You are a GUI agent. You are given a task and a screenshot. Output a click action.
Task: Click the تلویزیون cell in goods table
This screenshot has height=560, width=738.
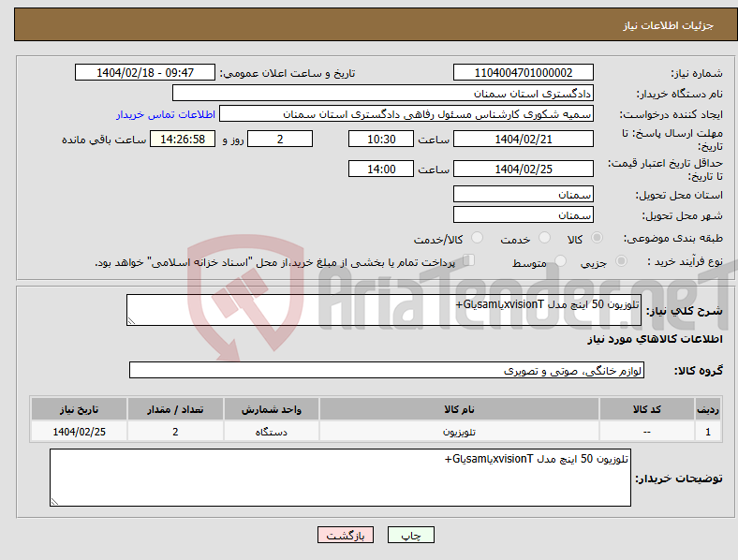tap(459, 432)
